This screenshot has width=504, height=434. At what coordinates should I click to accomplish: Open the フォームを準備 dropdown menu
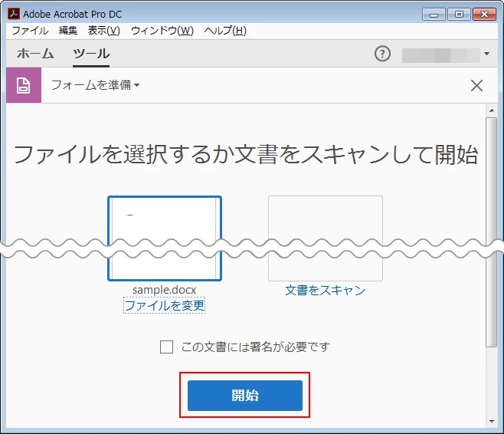[95, 85]
